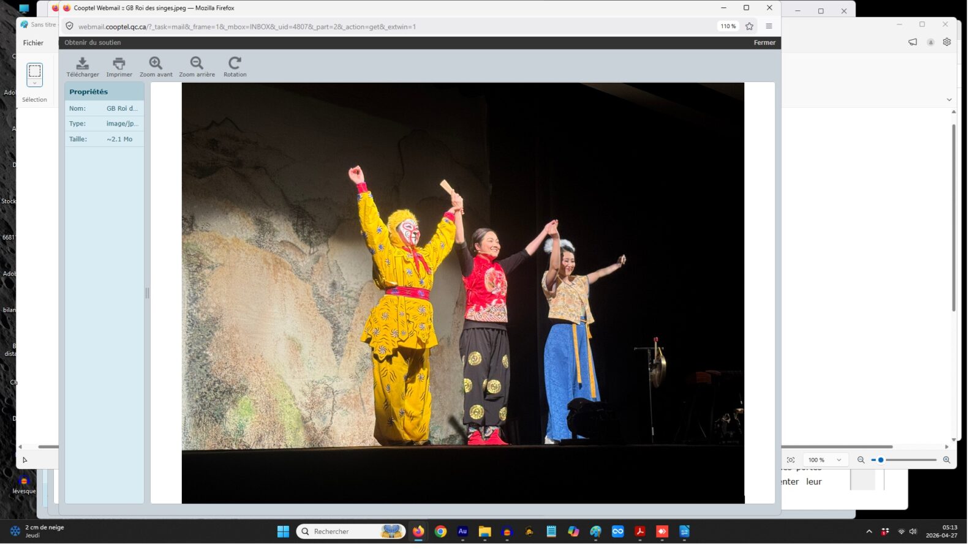Show hidden system tray icons
This screenshot has height=551, width=980.
869,531
